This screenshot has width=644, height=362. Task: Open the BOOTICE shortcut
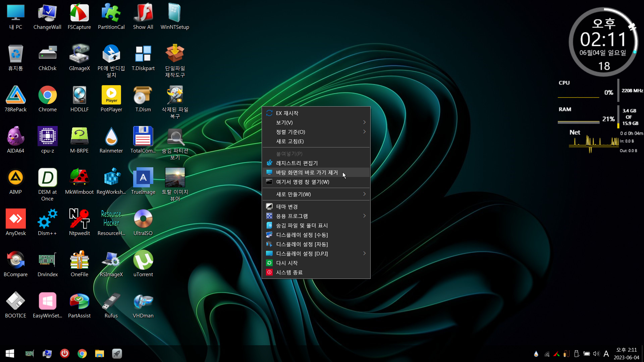point(15,305)
